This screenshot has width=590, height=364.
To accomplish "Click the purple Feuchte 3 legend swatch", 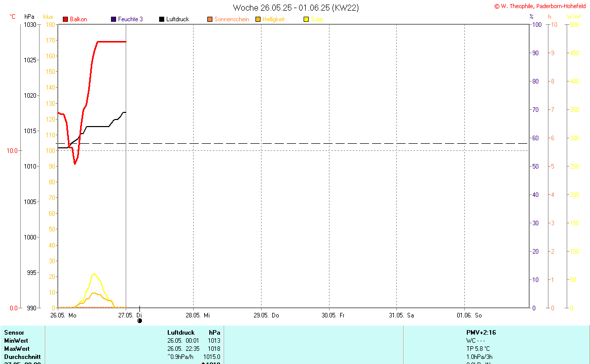I will (x=114, y=19).
